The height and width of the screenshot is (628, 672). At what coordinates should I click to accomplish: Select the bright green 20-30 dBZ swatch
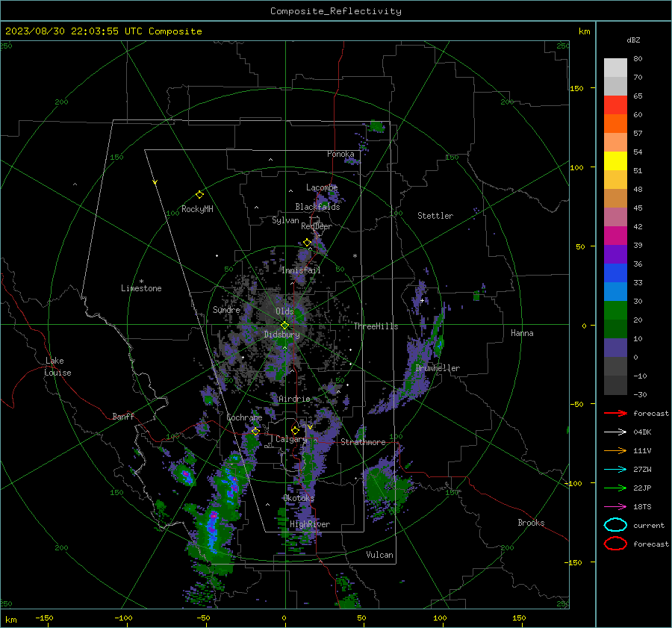pyautogui.click(x=615, y=311)
